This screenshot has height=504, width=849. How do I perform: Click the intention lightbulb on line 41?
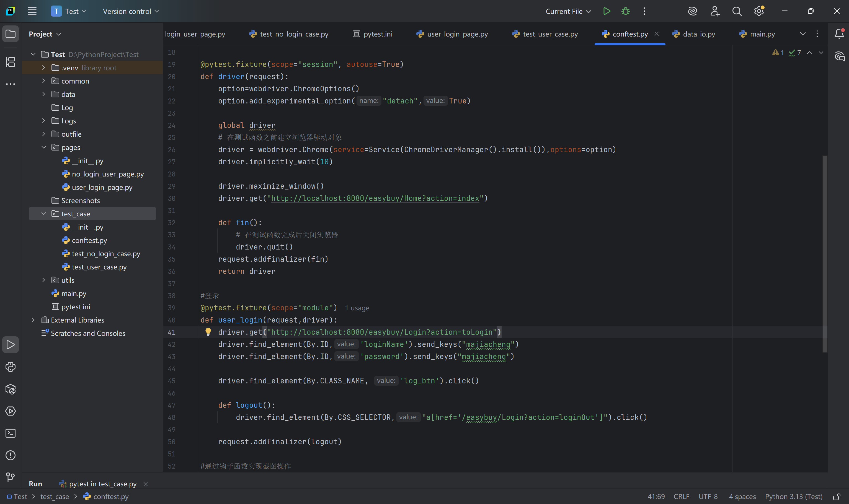click(x=208, y=332)
